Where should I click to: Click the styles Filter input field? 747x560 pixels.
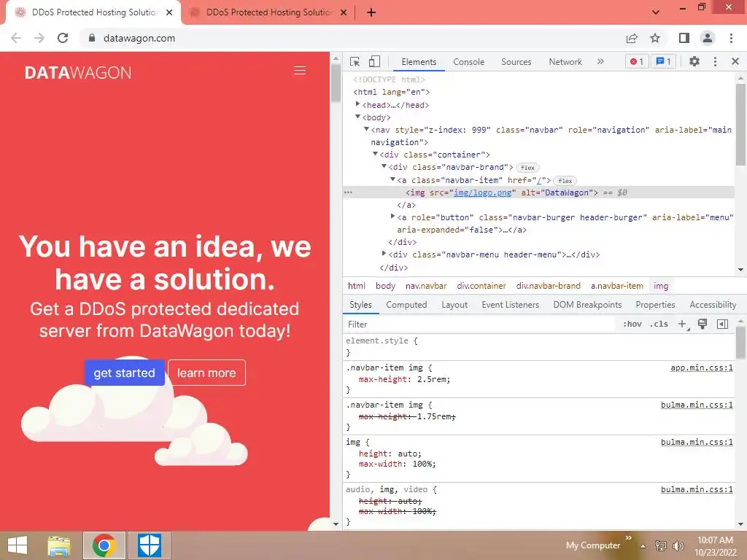tap(479, 324)
